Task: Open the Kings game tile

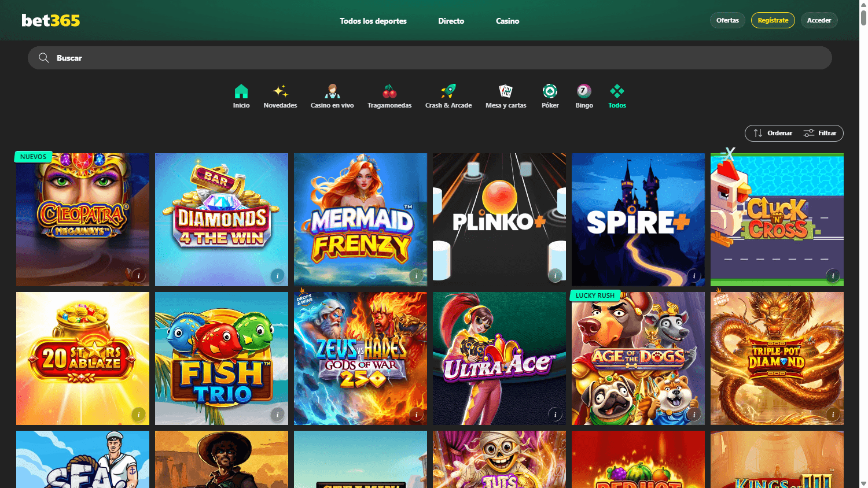Action: click(x=777, y=460)
